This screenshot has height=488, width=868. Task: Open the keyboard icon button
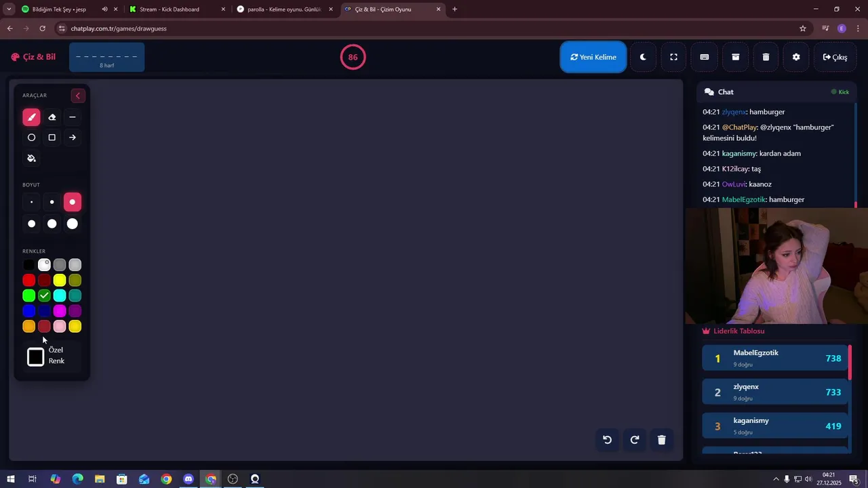(x=705, y=57)
